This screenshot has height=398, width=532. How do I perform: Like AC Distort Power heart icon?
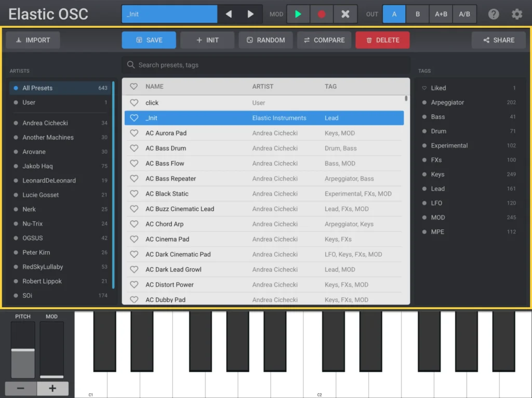134,284
